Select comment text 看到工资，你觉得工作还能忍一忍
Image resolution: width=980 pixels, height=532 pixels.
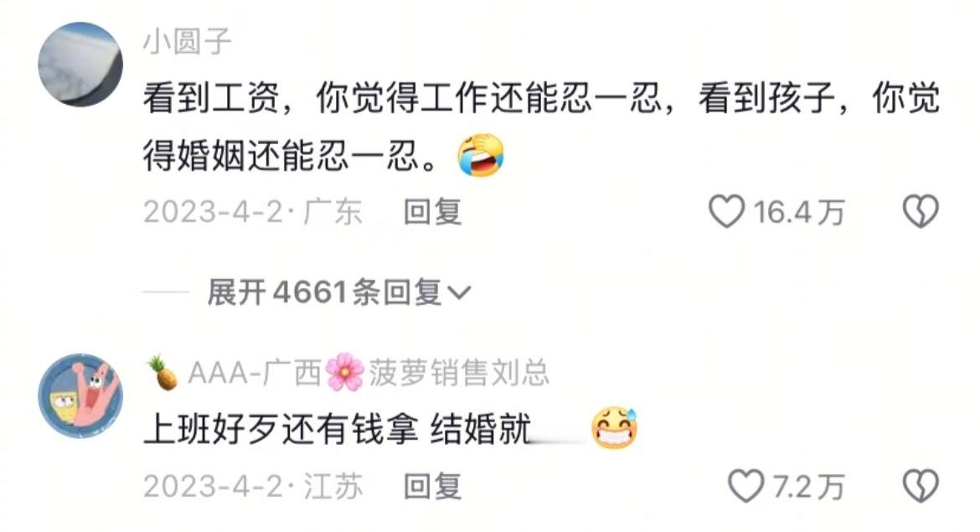point(403,98)
